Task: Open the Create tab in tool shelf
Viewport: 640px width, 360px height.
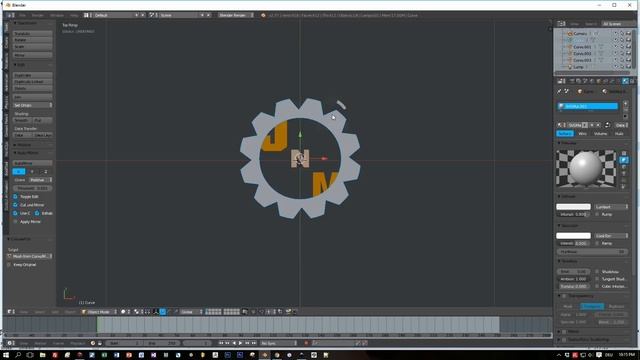Action: 6,42
